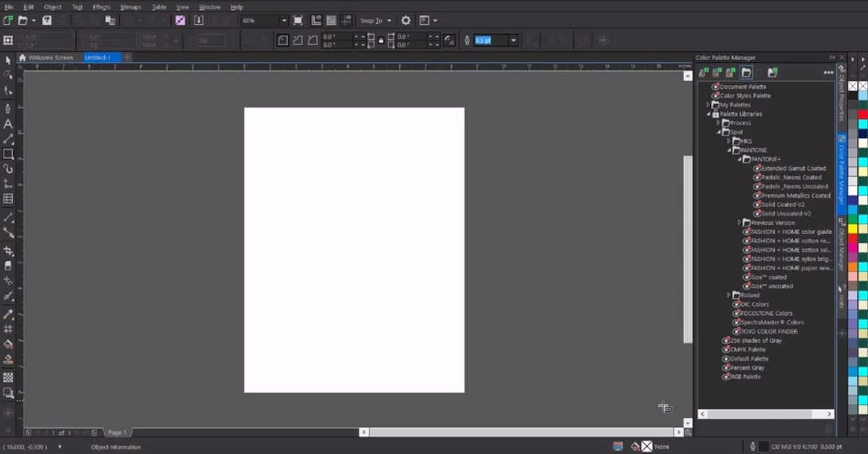Click the Color Palette Manager options button
The height and width of the screenshot is (454, 868).
click(828, 72)
